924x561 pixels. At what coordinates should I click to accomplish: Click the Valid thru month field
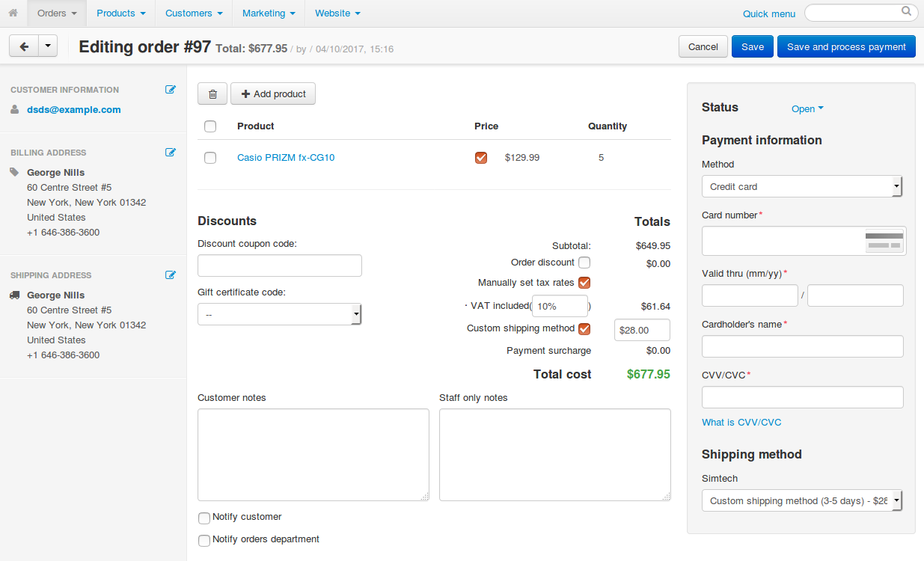pos(750,295)
